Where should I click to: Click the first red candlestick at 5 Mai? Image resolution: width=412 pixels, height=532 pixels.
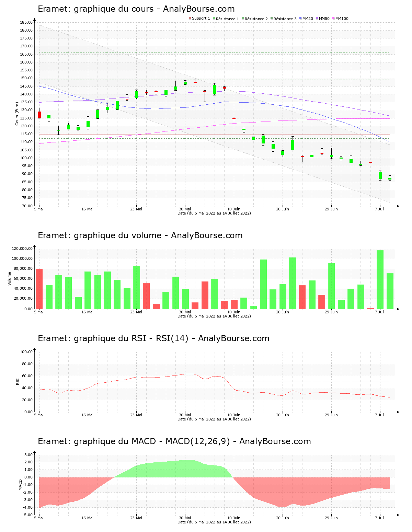39,115
